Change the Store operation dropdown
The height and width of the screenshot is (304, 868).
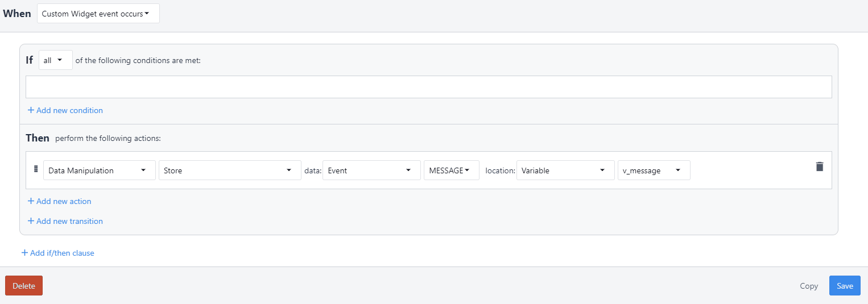click(x=229, y=170)
